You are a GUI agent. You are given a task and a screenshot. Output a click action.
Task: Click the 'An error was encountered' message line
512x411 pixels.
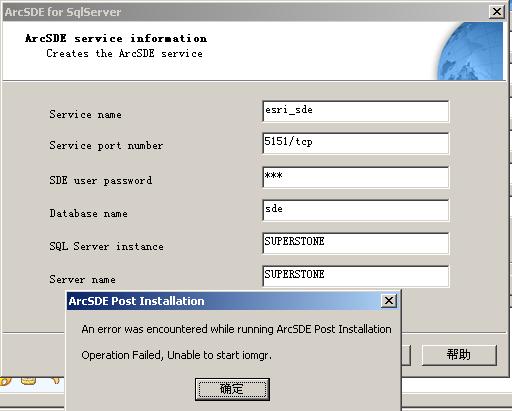[x=236, y=329]
